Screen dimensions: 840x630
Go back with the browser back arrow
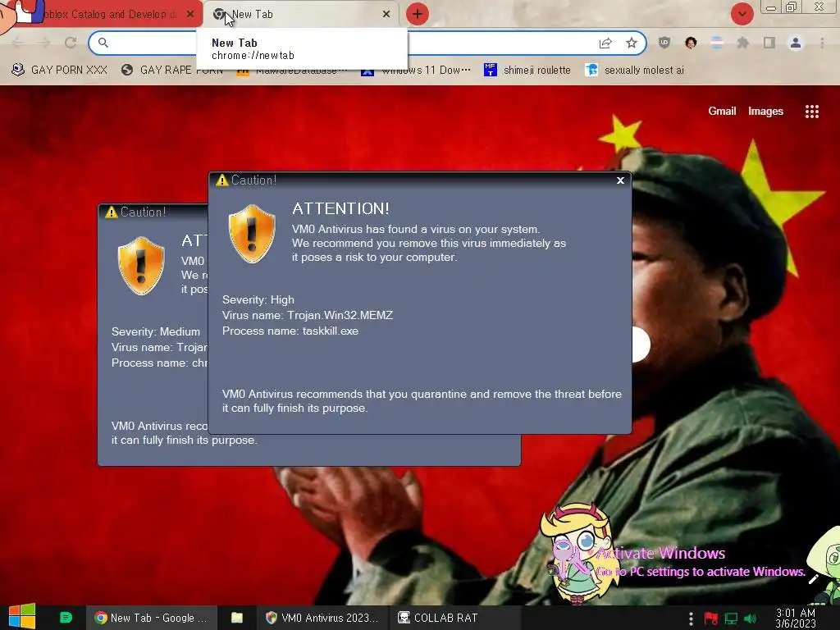16,43
